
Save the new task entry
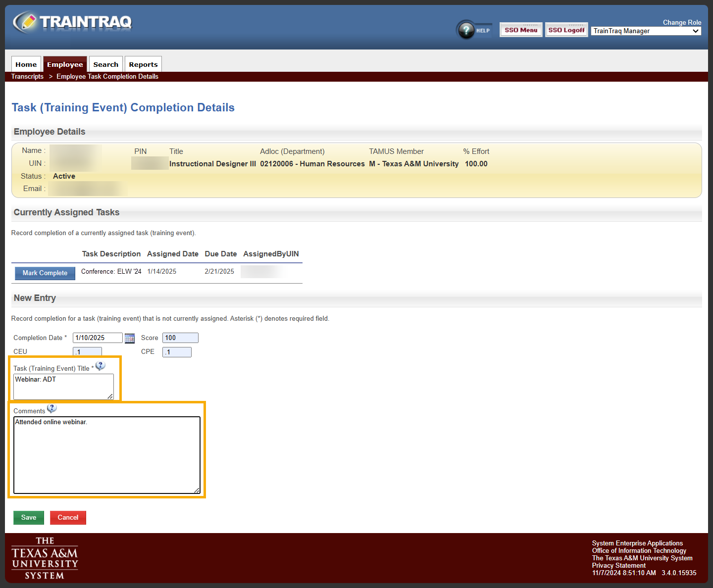pyautogui.click(x=28, y=517)
